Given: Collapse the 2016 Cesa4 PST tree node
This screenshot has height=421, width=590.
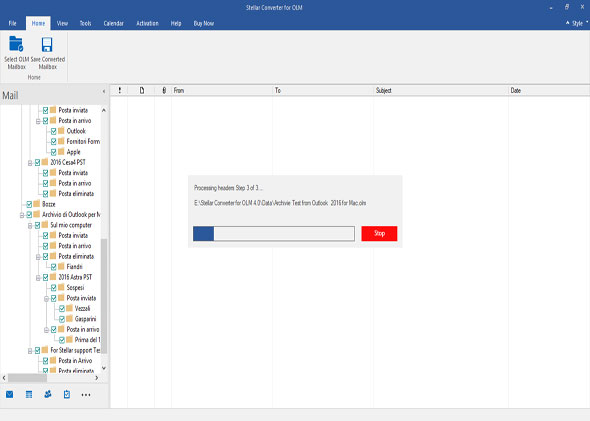Looking at the screenshot, I should click(x=30, y=163).
